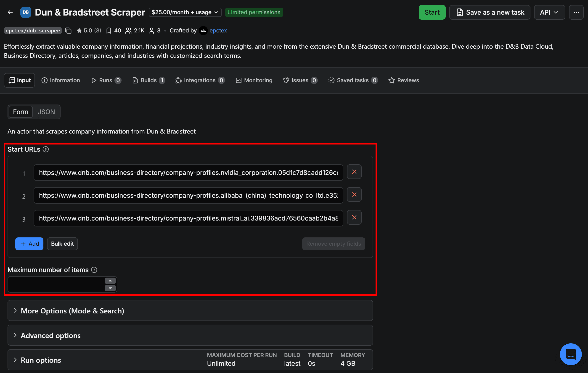Open the Information tab
588x373 pixels.
tap(61, 80)
